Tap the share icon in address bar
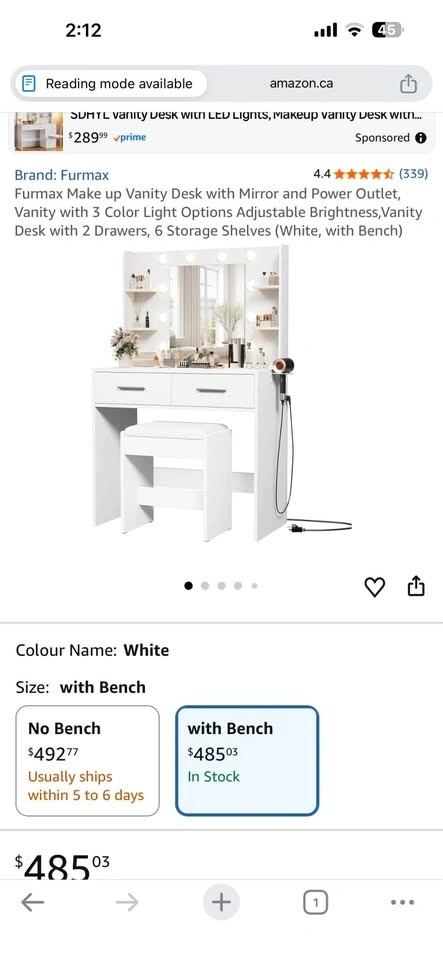This screenshot has width=443, height=960. (408, 84)
